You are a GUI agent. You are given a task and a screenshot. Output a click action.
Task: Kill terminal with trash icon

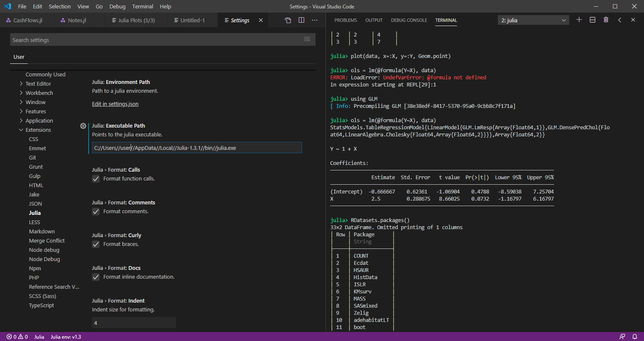(606, 20)
